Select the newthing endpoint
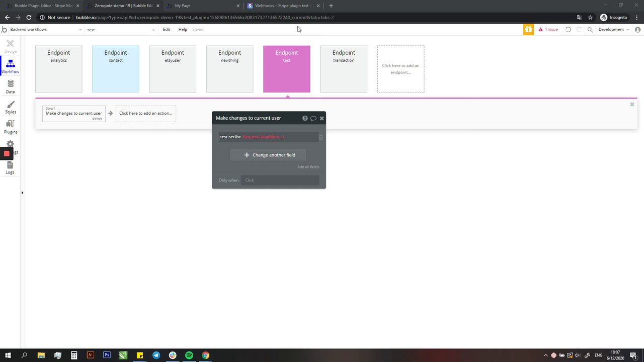This screenshot has height=362, width=644. pos(229,69)
